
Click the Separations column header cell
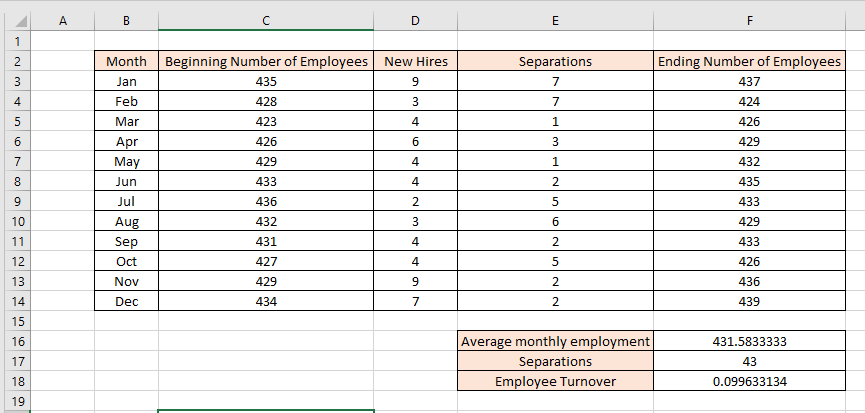(555, 61)
